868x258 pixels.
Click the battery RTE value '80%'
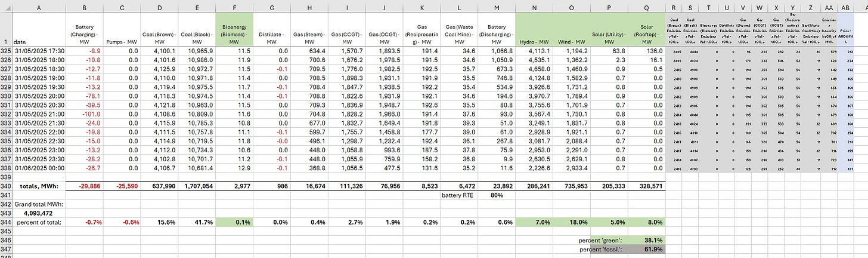497,195
